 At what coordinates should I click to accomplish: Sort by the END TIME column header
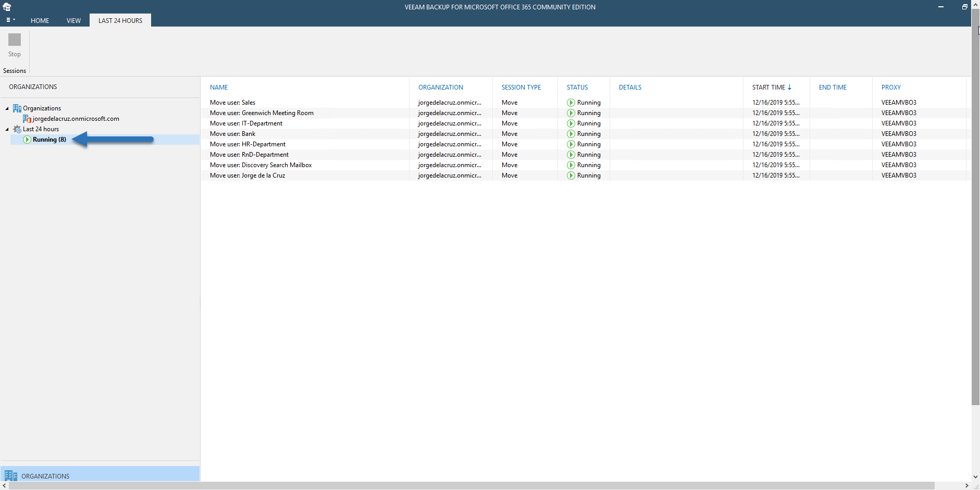pos(833,87)
